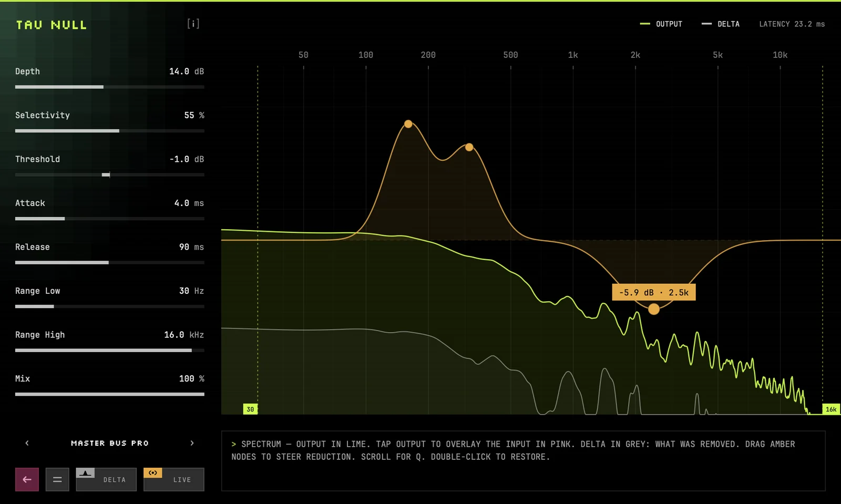The width and height of the screenshot is (841, 504).
Task: Click the Depth slider track
Action: coord(110,87)
